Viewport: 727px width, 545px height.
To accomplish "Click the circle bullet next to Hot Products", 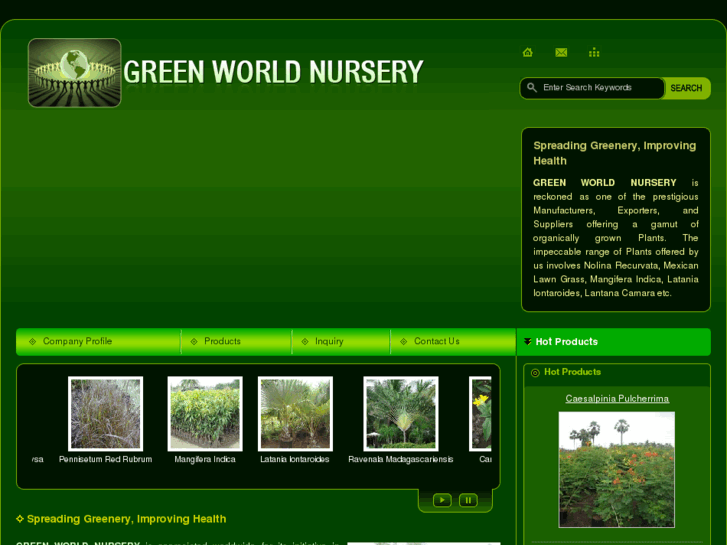I will coord(535,372).
